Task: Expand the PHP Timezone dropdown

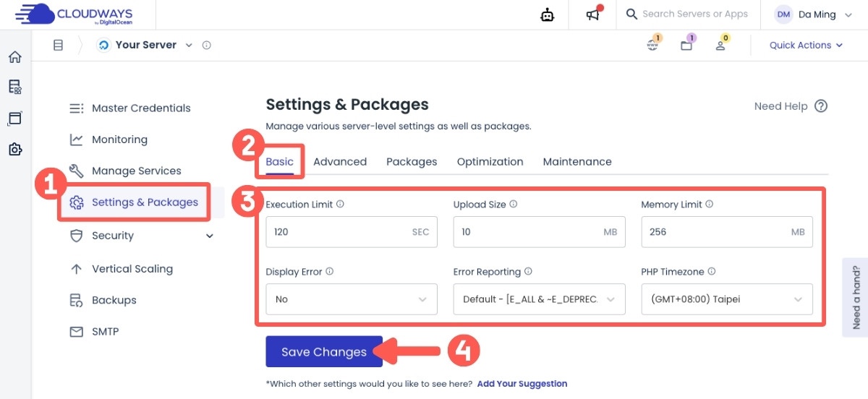Action: (726, 299)
